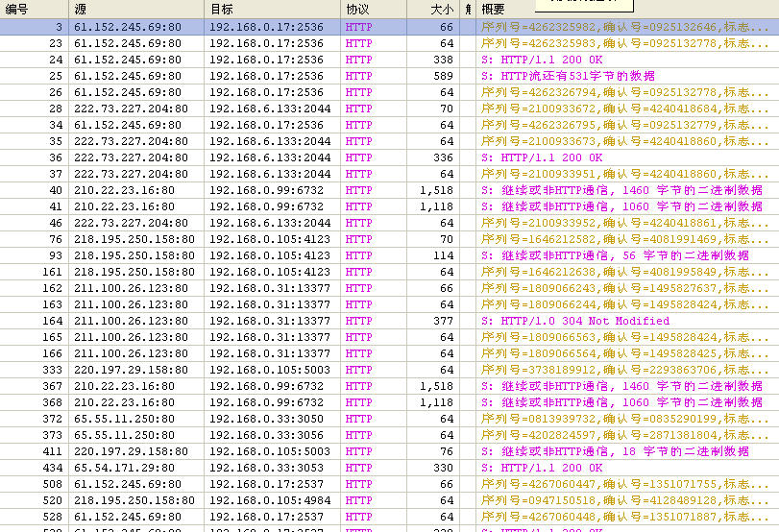Sort packets by 编号 column header

(x=34, y=9)
